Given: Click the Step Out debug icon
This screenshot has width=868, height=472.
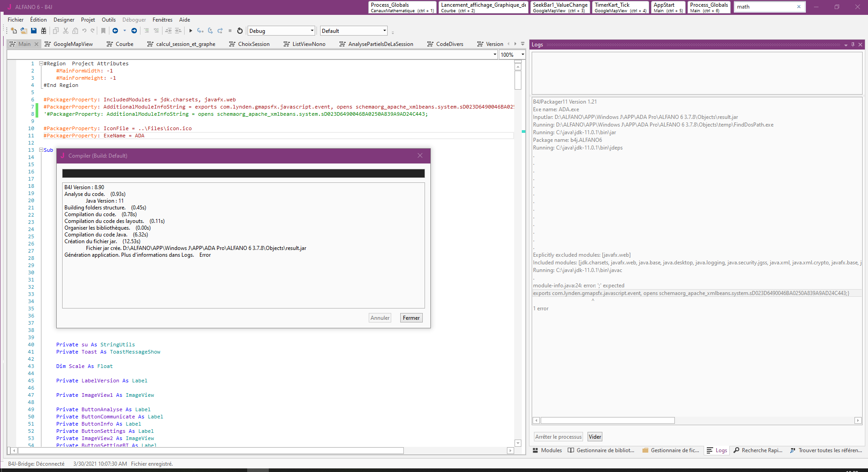Looking at the screenshot, I should click(x=220, y=31).
